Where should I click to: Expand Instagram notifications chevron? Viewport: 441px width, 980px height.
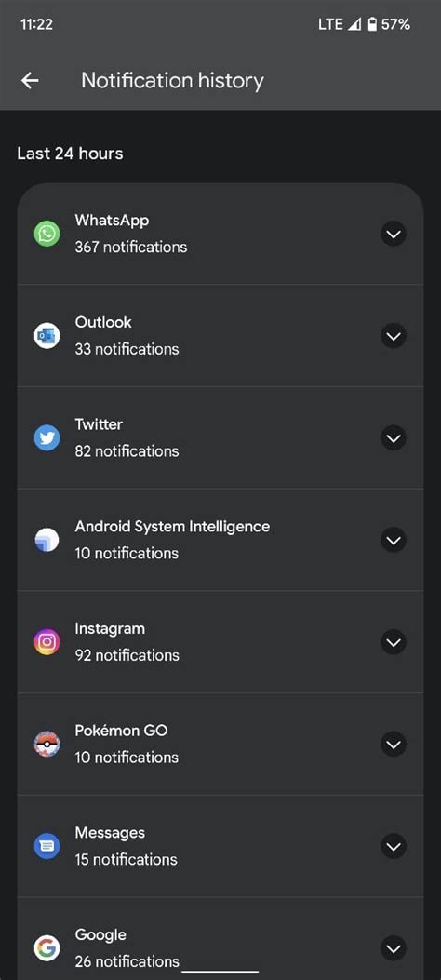point(394,642)
